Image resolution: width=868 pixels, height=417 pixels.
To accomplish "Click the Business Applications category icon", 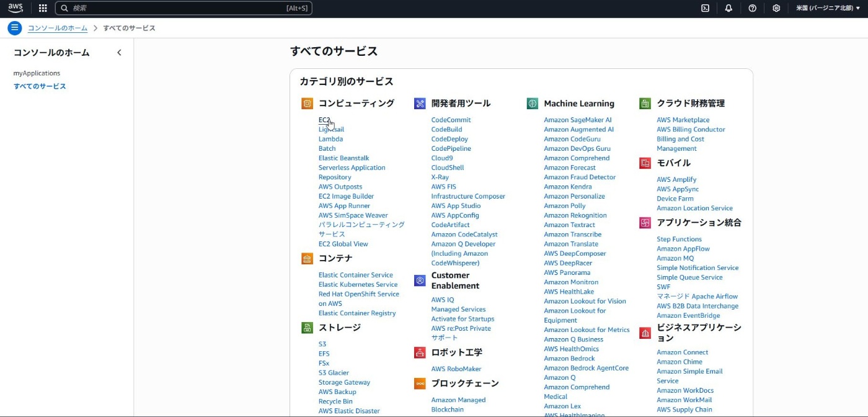I will pyautogui.click(x=645, y=333).
